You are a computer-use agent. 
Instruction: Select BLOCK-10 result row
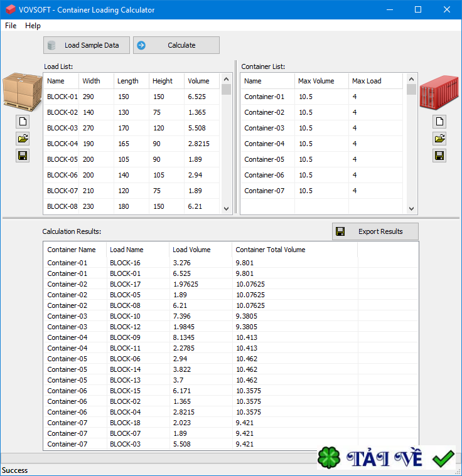tap(231, 316)
